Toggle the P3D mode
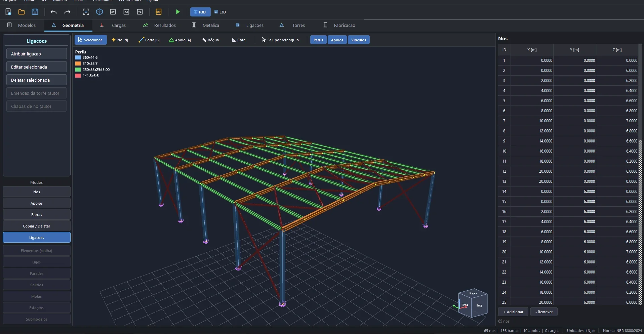This screenshot has height=334, width=644. (200, 12)
